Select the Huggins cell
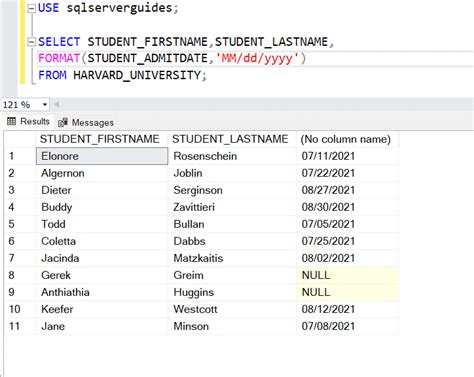Screen dimensions: 474x377 (x=232, y=292)
